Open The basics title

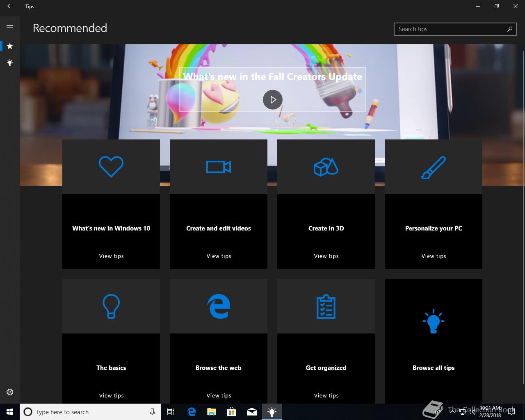(x=111, y=368)
